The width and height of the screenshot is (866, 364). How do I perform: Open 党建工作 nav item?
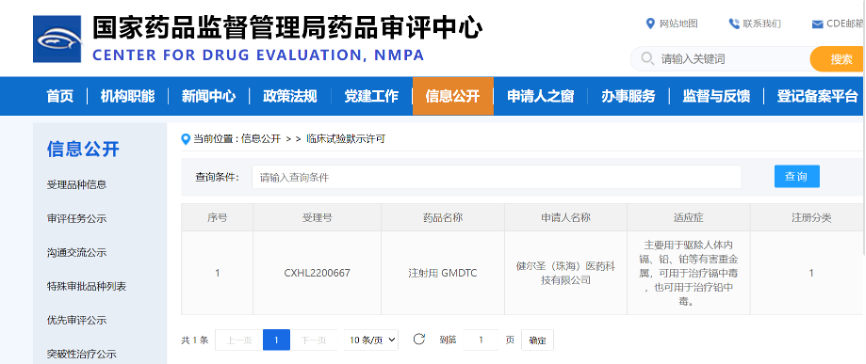(371, 96)
